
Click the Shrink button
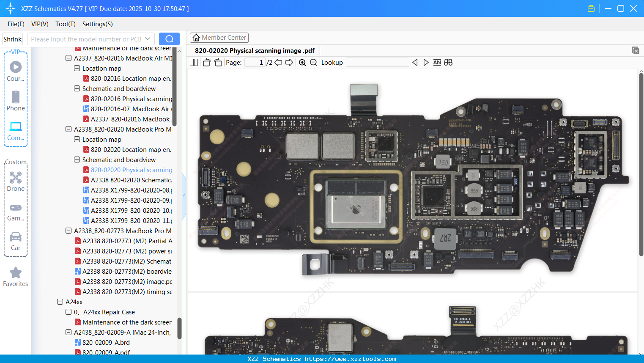[x=13, y=39]
